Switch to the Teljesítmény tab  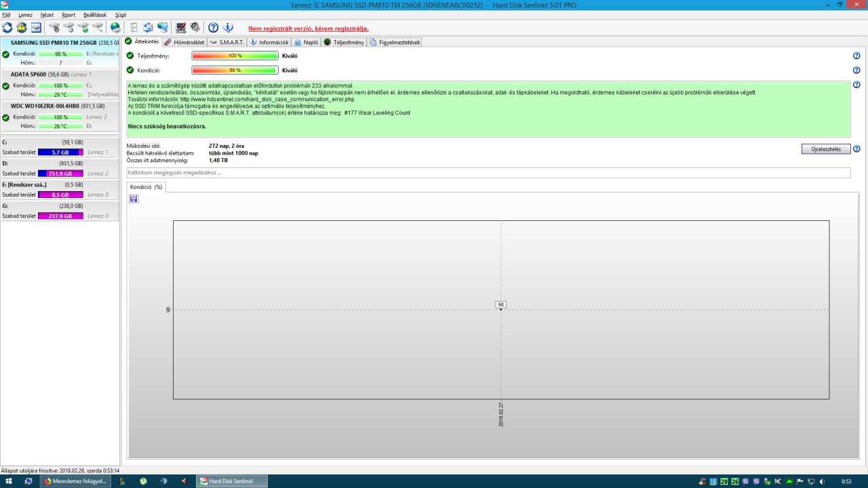(344, 42)
